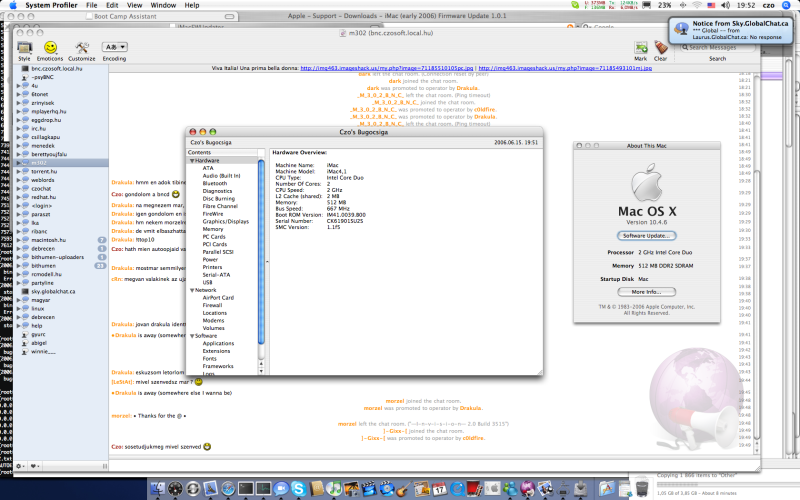Select ATA in System Profiler contents
This screenshot has width=800, height=500.
pyautogui.click(x=208, y=168)
